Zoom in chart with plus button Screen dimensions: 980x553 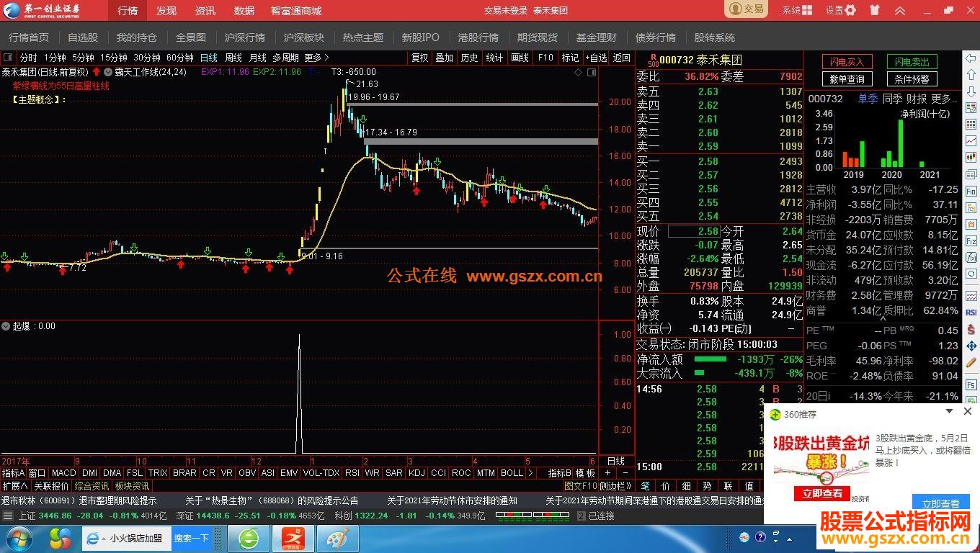(x=607, y=473)
